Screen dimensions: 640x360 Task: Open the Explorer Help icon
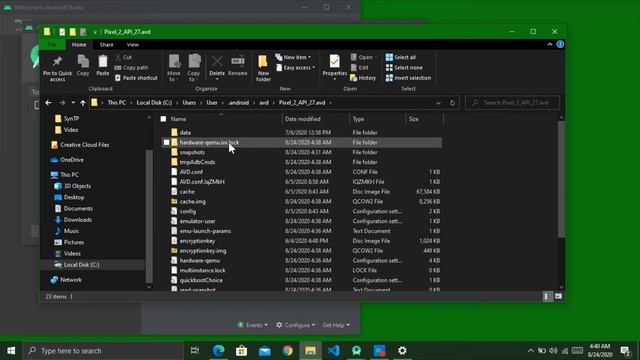[560, 44]
